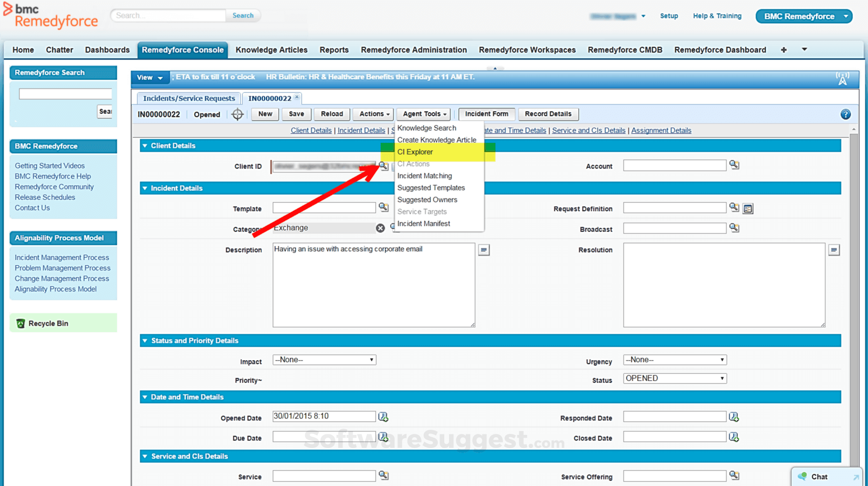The height and width of the screenshot is (486, 868).
Task: Open the Urgency dropdown
Action: pos(675,360)
